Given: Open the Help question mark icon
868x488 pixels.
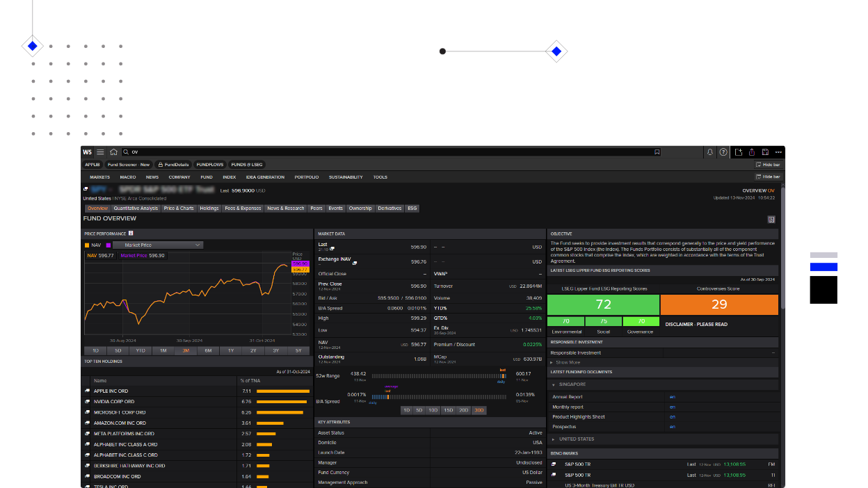Looking at the screenshot, I should coord(723,152).
